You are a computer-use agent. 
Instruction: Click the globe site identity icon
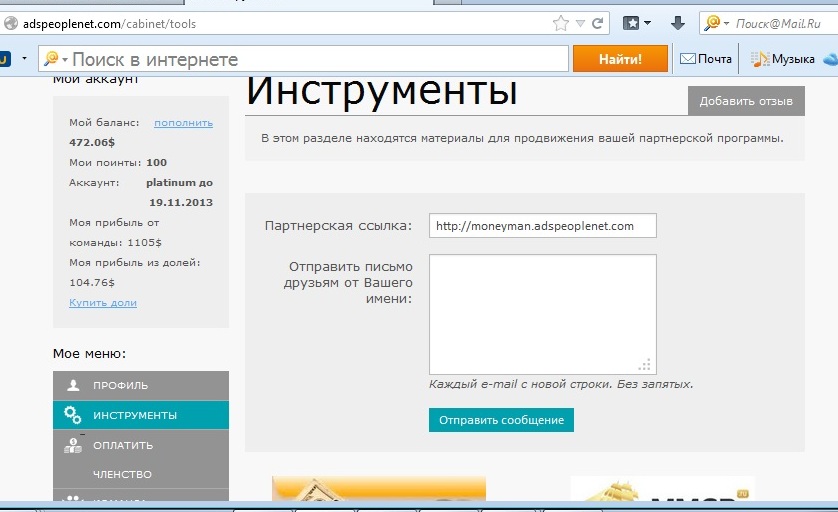click(x=10, y=22)
